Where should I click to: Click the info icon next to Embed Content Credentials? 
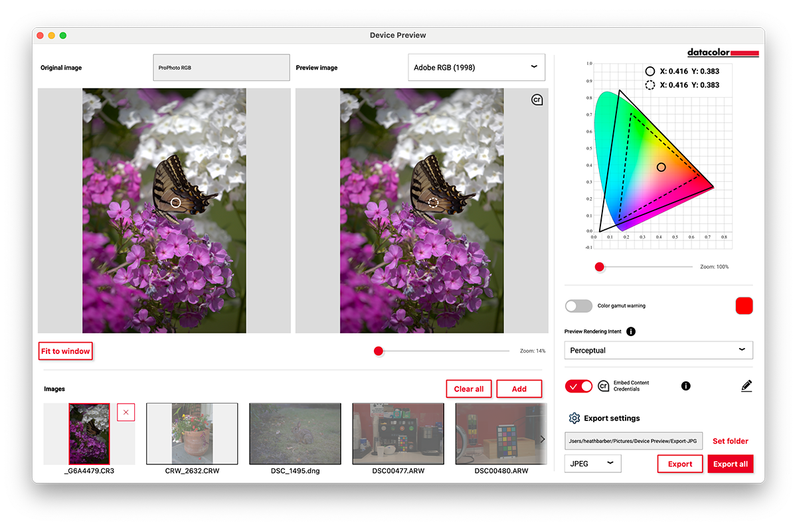(686, 386)
